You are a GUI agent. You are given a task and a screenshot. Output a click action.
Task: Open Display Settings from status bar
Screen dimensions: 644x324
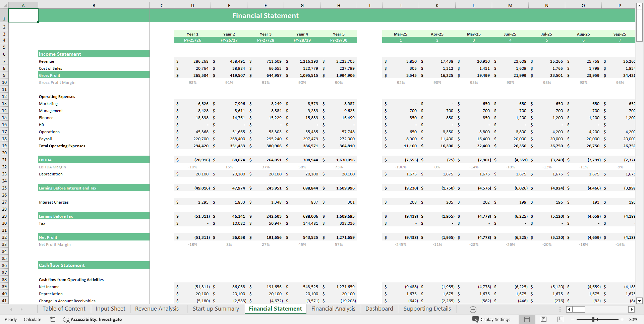(x=492, y=319)
